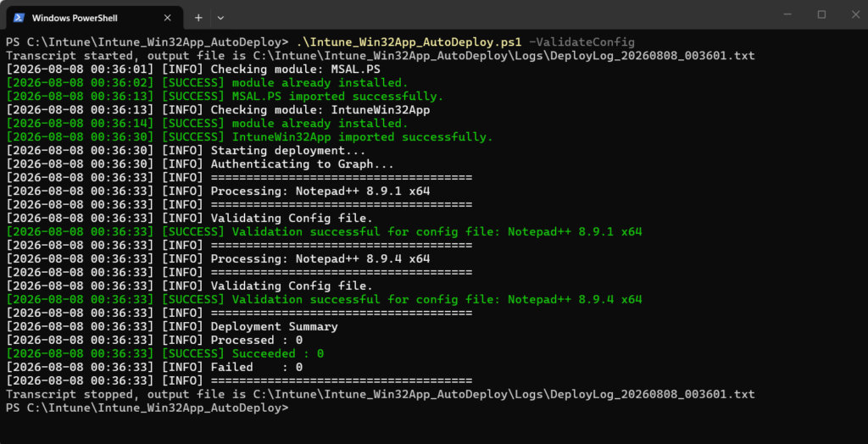Click validation successful line for Notepad++ 8.9.1
868x444 pixels.
pyautogui.click(x=324, y=231)
